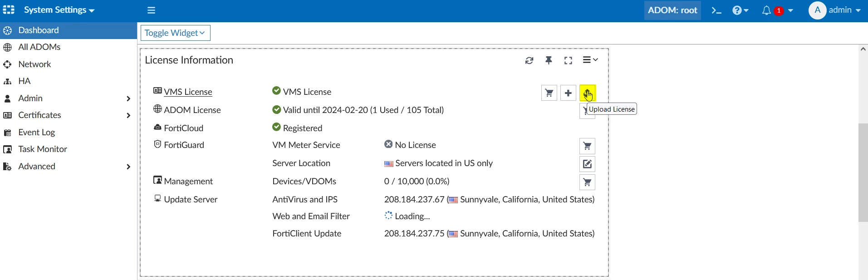Click the Admin person icon
Image resolution: width=868 pixels, height=280 pixels.
pos(7,98)
